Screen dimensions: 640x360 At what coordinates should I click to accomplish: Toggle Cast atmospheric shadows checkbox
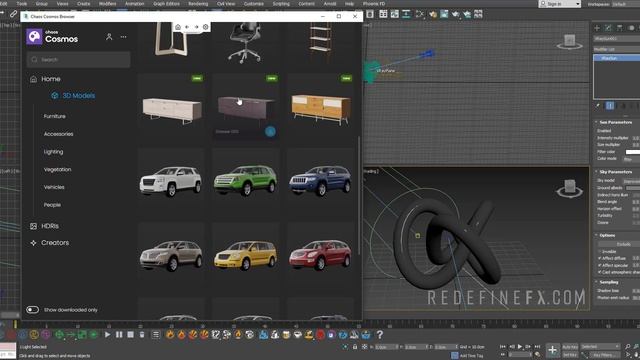click(x=600, y=272)
